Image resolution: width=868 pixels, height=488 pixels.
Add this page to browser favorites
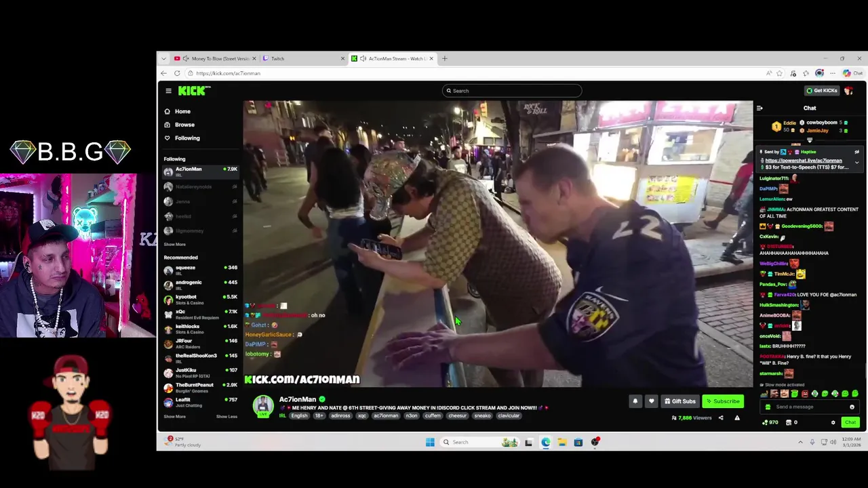[779, 73]
